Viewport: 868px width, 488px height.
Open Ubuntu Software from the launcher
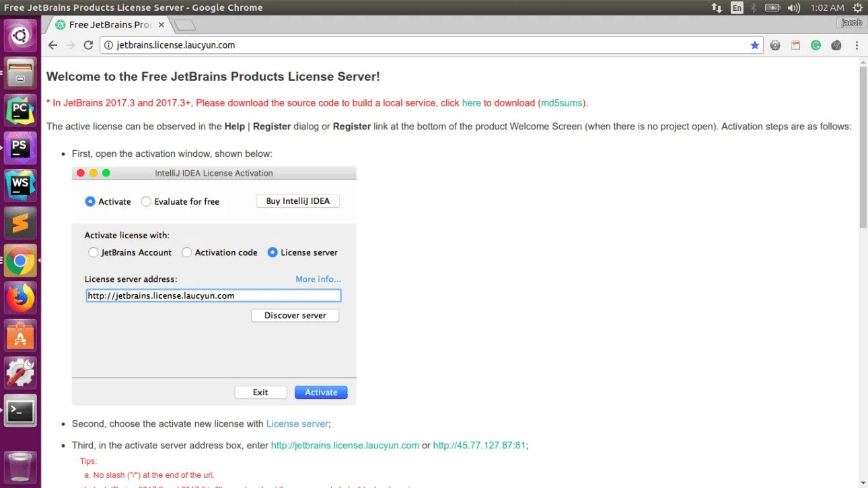point(20,335)
